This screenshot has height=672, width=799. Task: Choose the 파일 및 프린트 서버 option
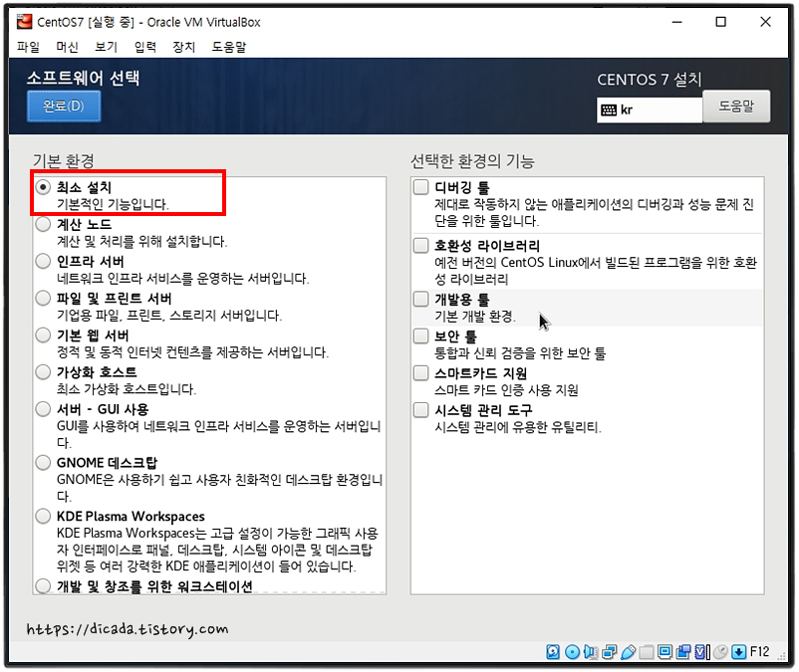point(43,299)
